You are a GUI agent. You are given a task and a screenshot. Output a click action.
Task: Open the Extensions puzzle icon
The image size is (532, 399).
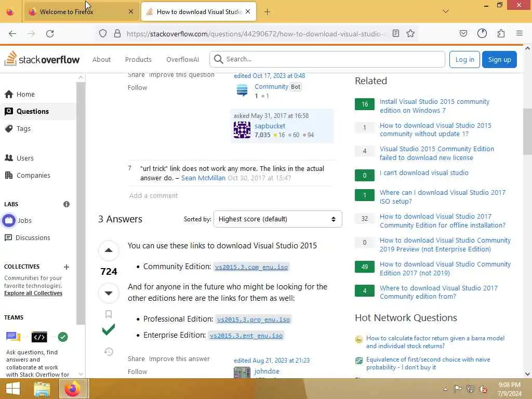(501, 33)
